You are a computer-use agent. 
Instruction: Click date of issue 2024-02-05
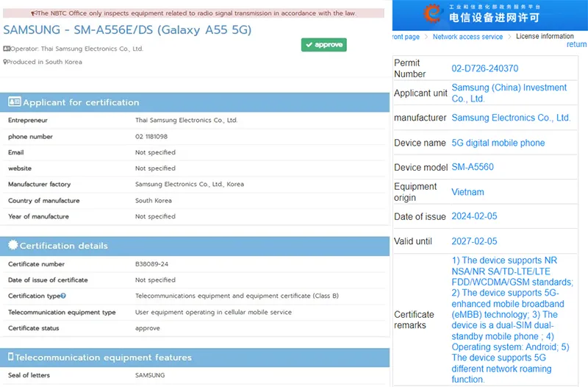click(x=474, y=216)
